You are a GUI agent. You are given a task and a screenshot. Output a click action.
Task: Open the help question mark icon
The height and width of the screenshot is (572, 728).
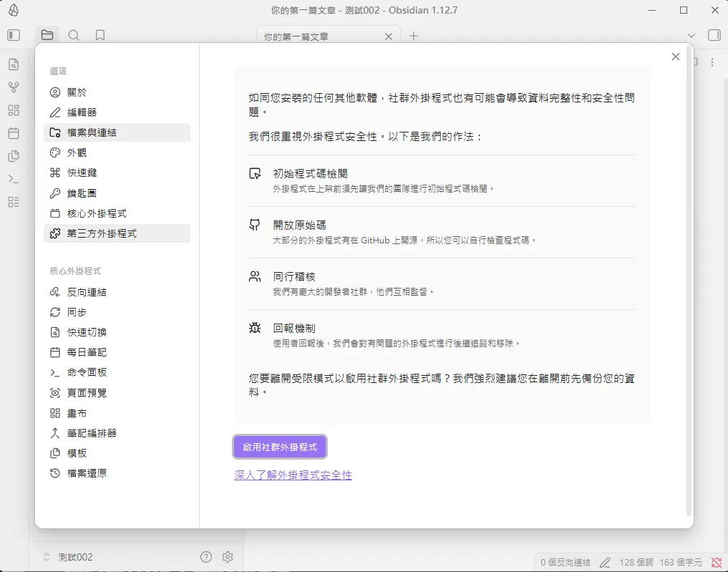[x=206, y=557]
